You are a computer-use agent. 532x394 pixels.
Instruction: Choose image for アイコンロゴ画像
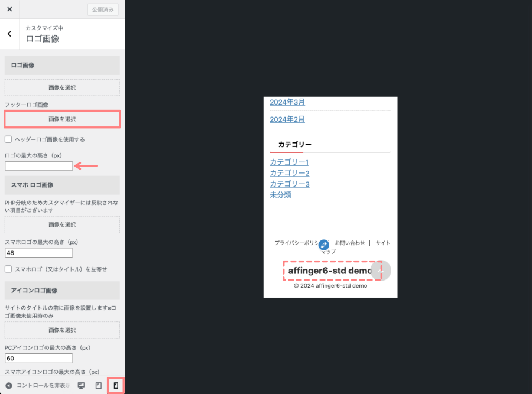pos(62,330)
